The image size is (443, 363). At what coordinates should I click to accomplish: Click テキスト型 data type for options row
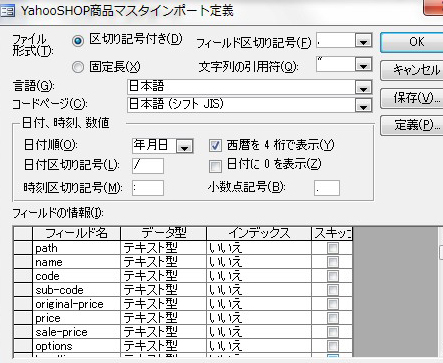click(x=164, y=346)
